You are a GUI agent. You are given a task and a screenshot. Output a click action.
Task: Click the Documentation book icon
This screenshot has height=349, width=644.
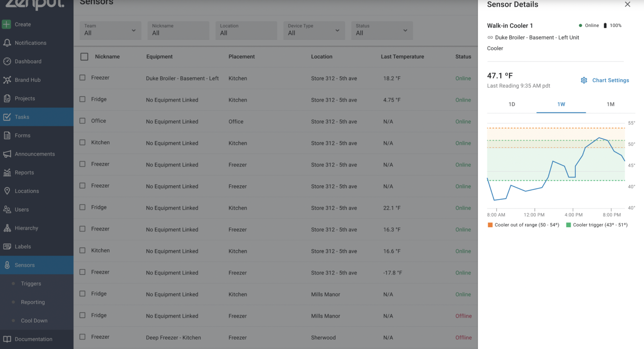click(x=7, y=339)
